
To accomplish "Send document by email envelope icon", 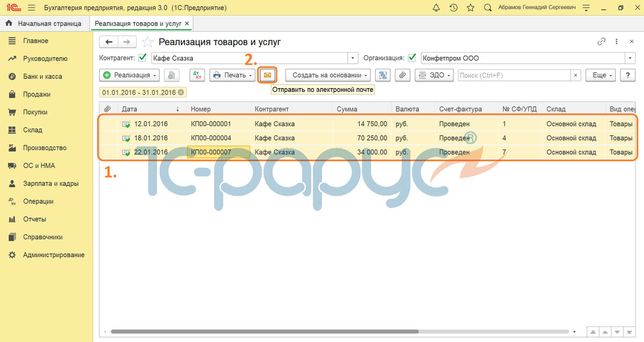I will pyautogui.click(x=267, y=75).
